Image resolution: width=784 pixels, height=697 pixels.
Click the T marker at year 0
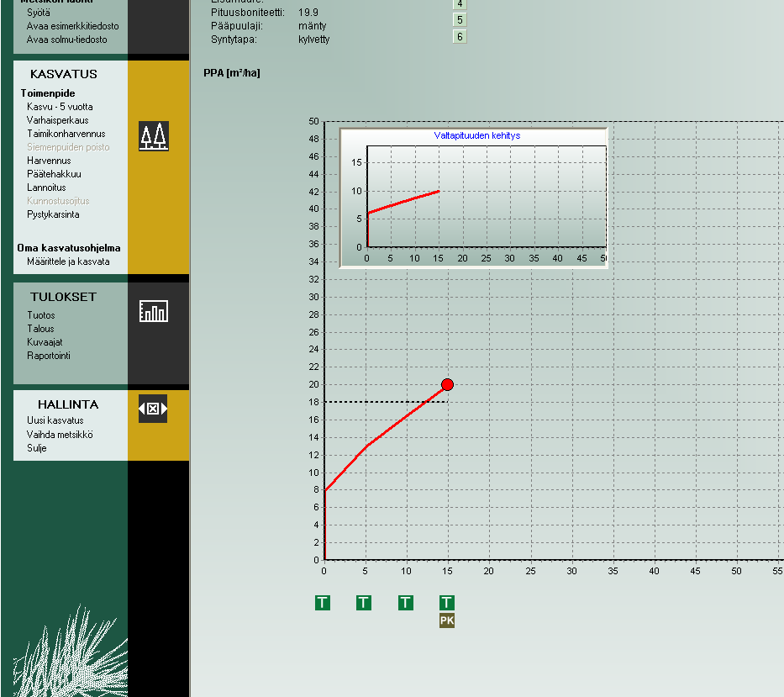(x=323, y=603)
